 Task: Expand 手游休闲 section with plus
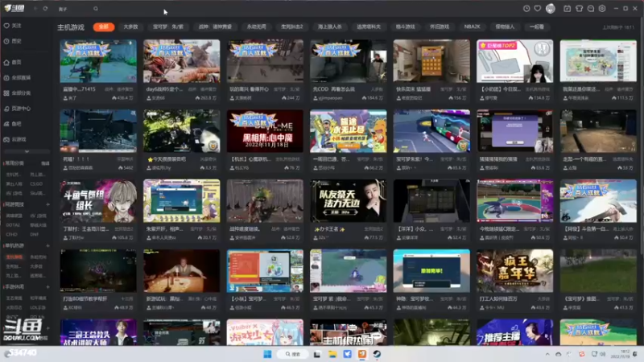(47, 287)
